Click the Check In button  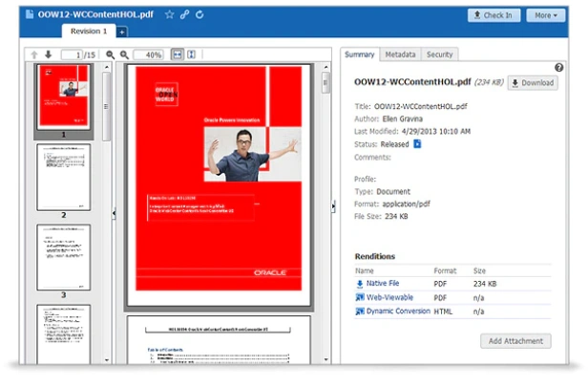[x=493, y=15]
